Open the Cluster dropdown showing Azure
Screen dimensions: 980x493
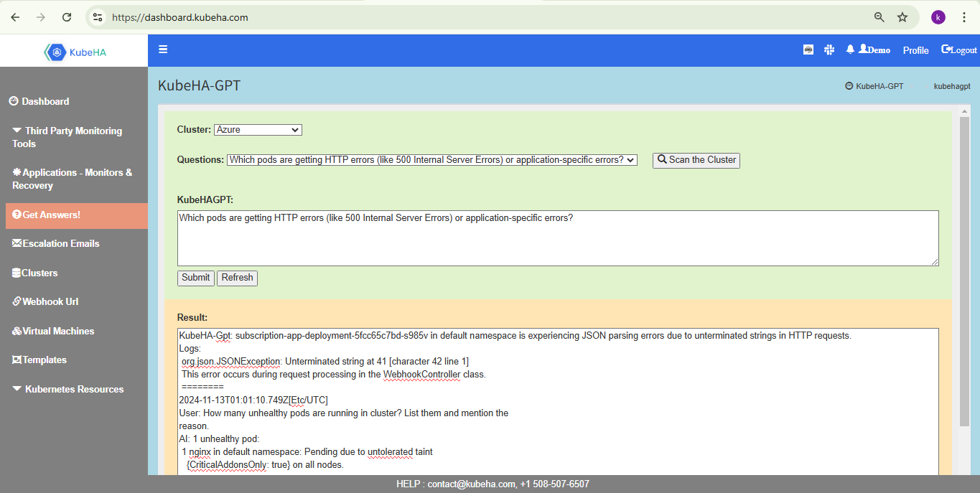click(258, 130)
